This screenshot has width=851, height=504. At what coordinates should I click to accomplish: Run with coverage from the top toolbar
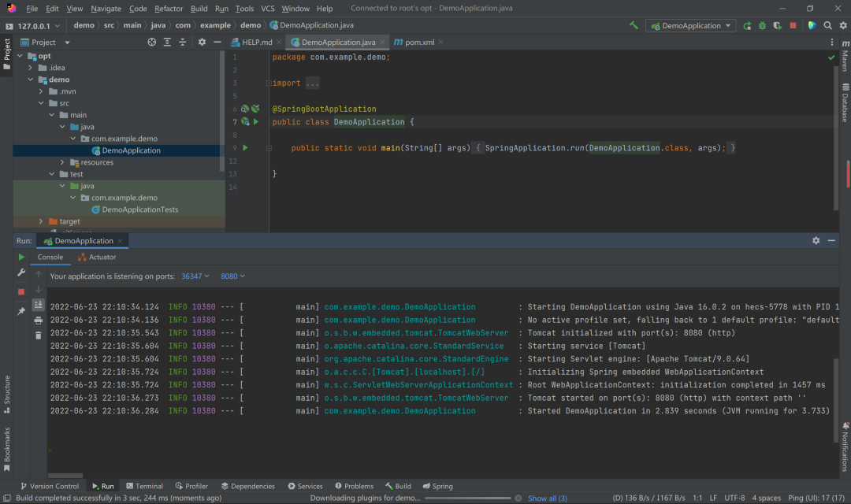coord(778,25)
